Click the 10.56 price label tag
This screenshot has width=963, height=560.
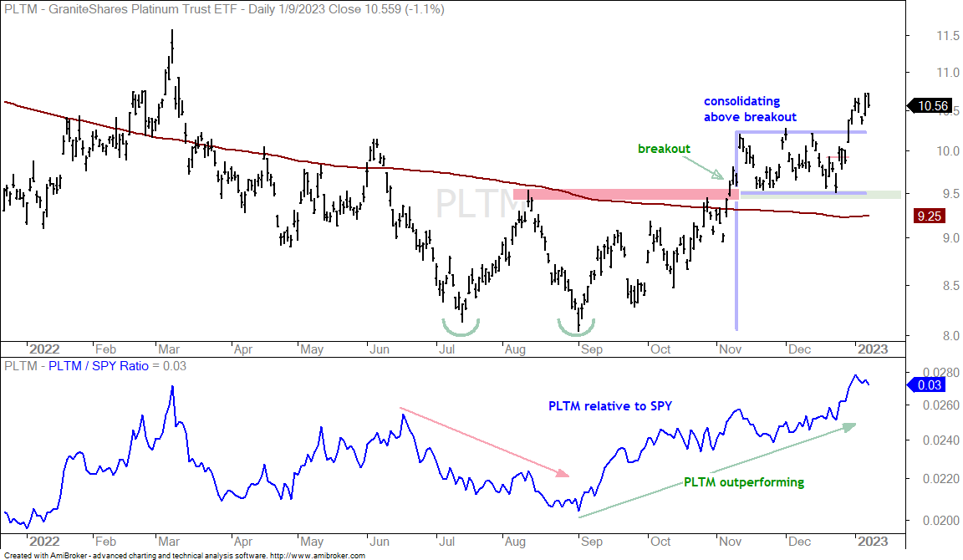pyautogui.click(x=930, y=106)
